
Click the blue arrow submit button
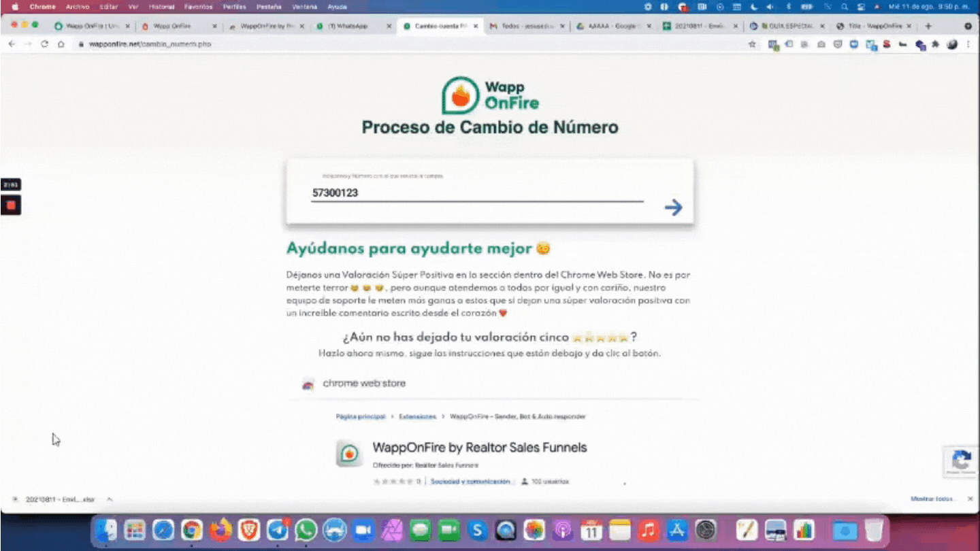(x=673, y=207)
